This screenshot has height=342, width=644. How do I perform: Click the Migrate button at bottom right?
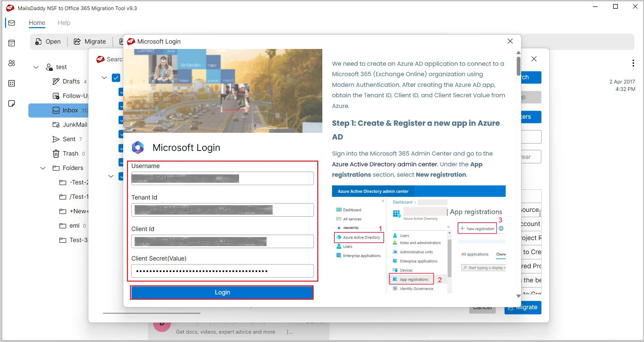522,307
